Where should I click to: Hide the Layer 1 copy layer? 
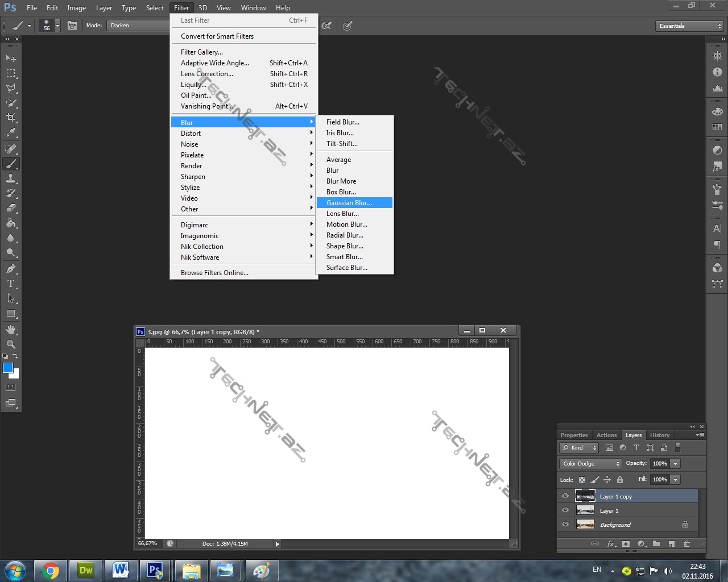(x=565, y=496)
